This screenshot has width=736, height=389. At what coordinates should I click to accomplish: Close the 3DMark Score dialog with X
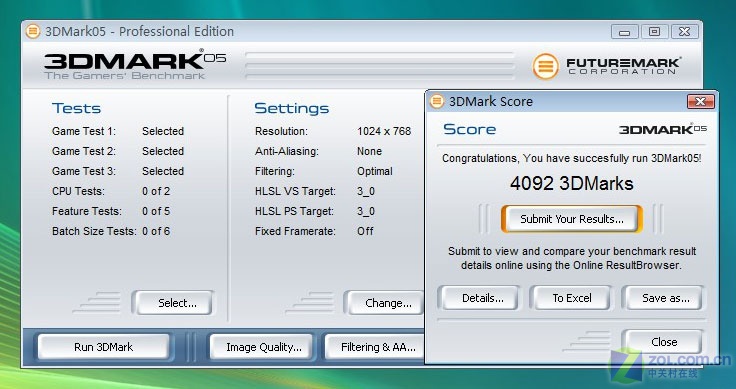[x=700, y=101]
